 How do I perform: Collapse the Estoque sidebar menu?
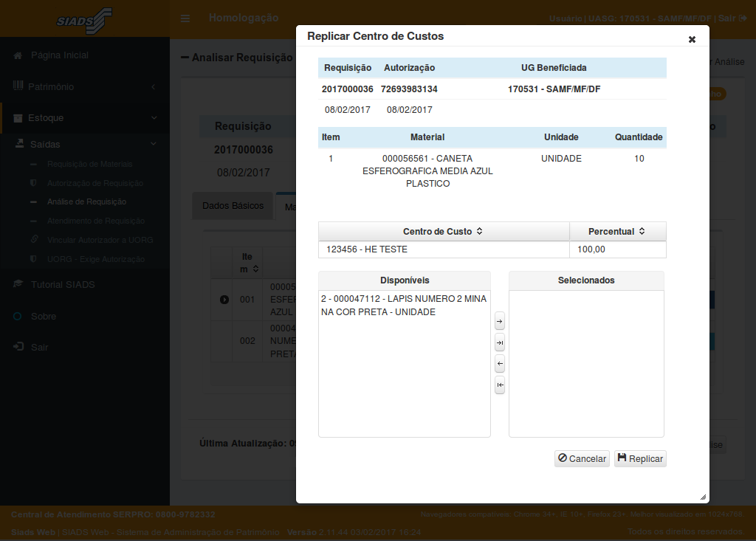click(84, 117)
